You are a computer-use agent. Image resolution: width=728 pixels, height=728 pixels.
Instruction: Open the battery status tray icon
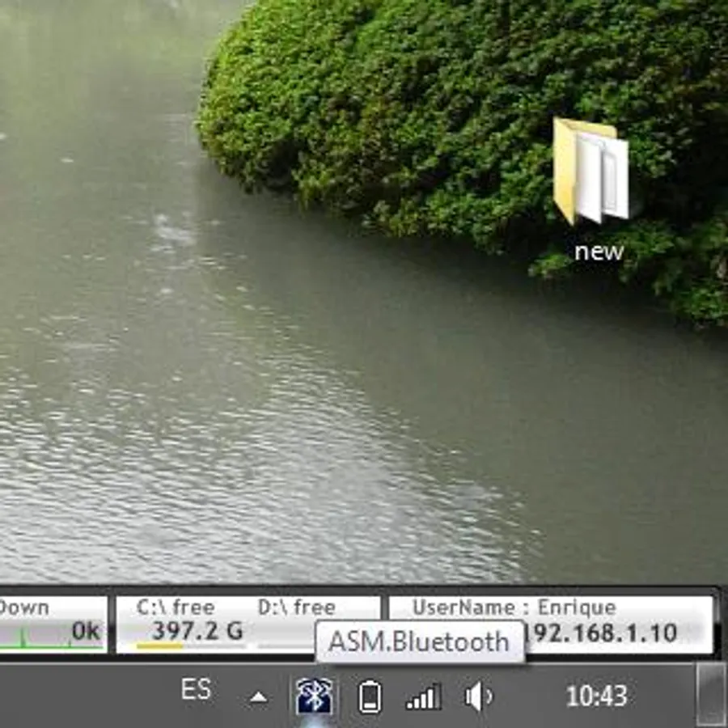pyautogui.click(x=370, y=696)
